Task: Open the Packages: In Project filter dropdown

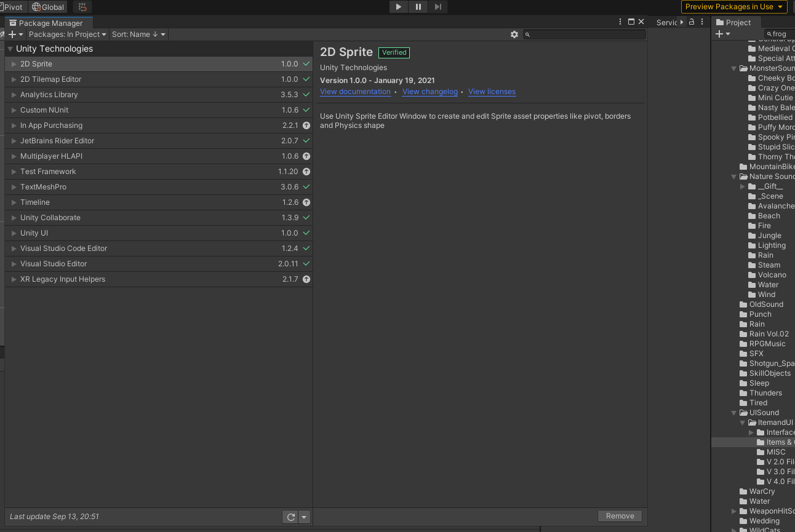Action: pyautogui.click(x=68, y=34)
